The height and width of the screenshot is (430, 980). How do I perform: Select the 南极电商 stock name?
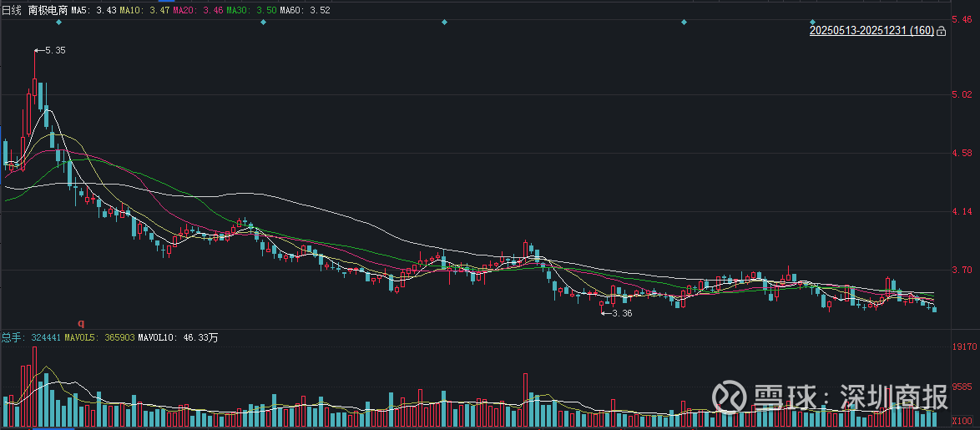(x=46, y=9)
